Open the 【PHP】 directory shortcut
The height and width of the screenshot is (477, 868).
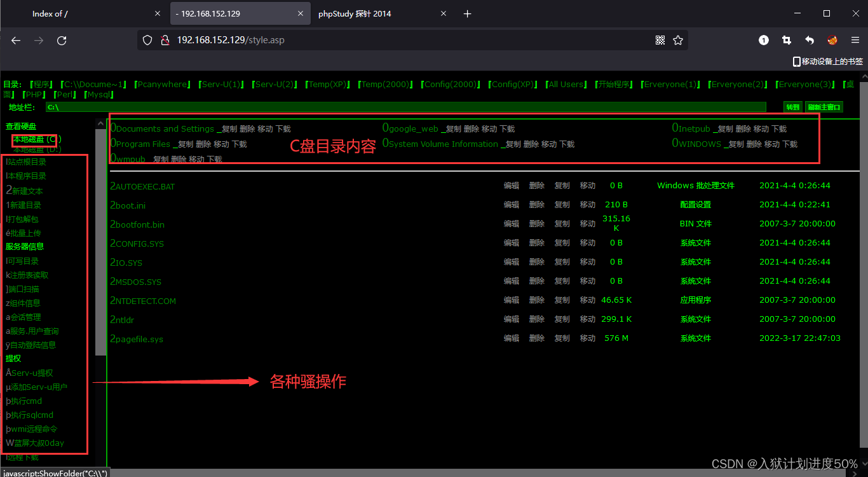click(x=35, y=95)
